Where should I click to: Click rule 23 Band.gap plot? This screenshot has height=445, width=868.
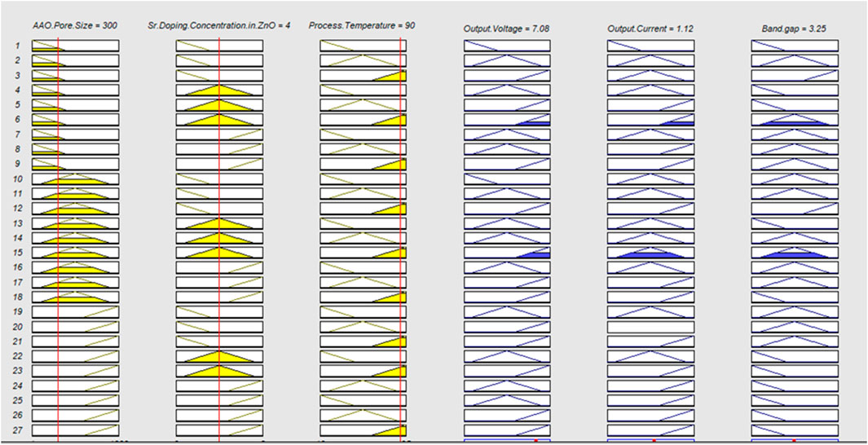pyautogui.click(x=795, y=371)
